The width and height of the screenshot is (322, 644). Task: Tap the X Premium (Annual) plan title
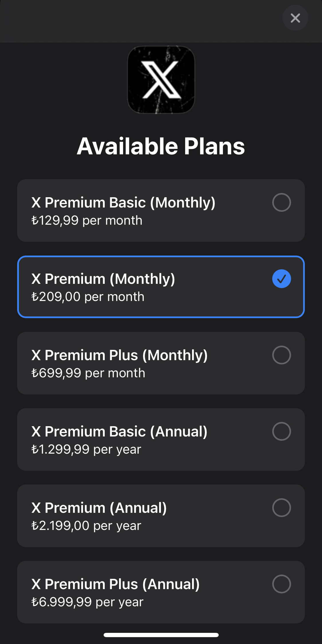(x=99, y=508)
